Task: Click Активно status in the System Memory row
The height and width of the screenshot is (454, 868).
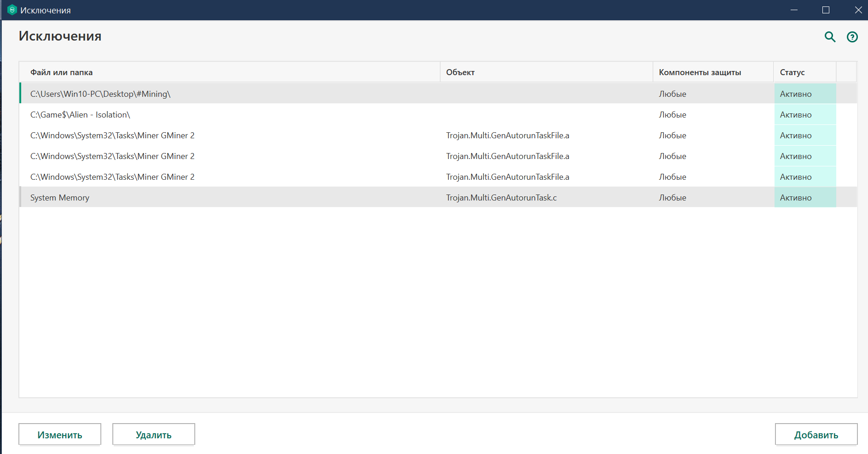Action: click(805, 198)
